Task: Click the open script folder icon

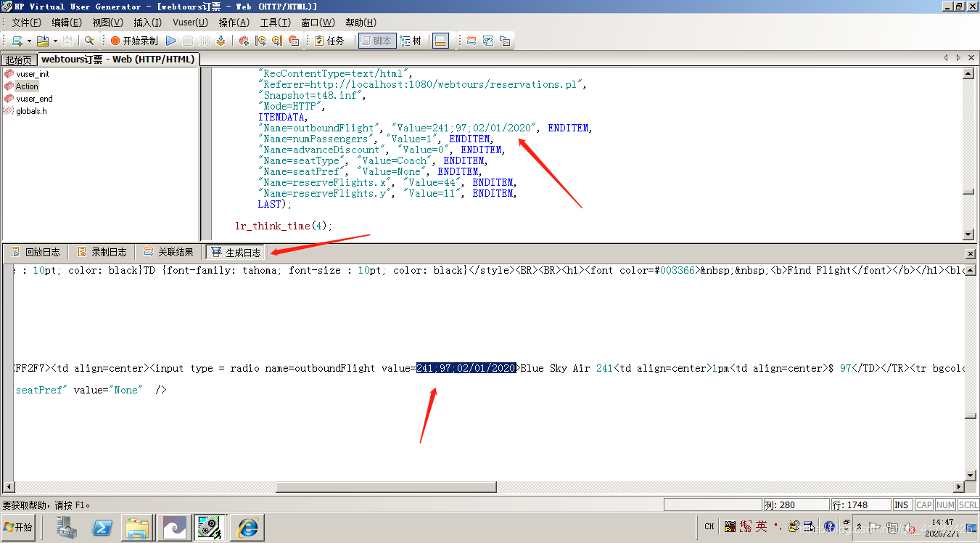Action: tap(42, 41)
